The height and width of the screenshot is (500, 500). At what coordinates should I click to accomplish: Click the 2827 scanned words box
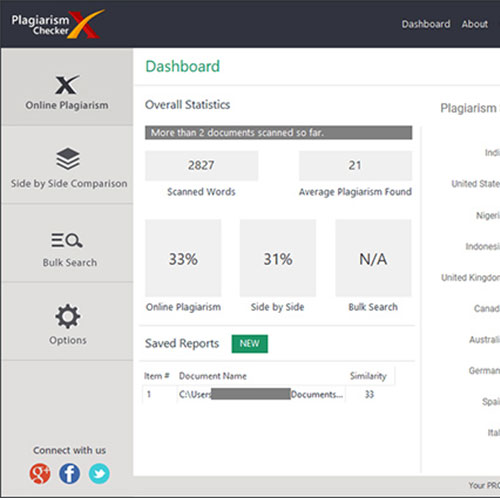201,166
